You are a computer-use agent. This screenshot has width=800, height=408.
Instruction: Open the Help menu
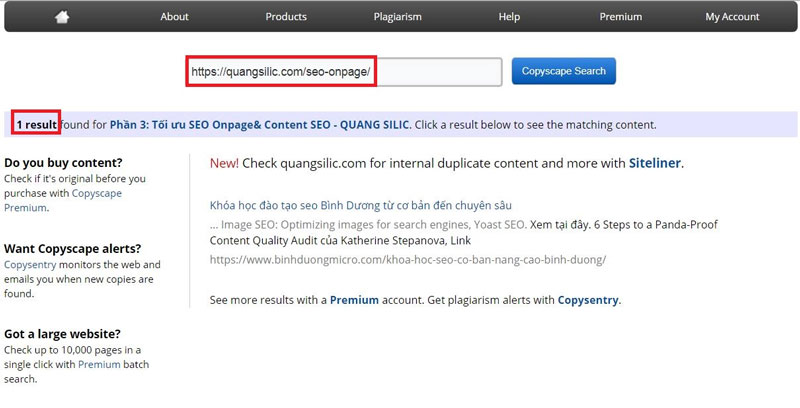coord(509,16)
